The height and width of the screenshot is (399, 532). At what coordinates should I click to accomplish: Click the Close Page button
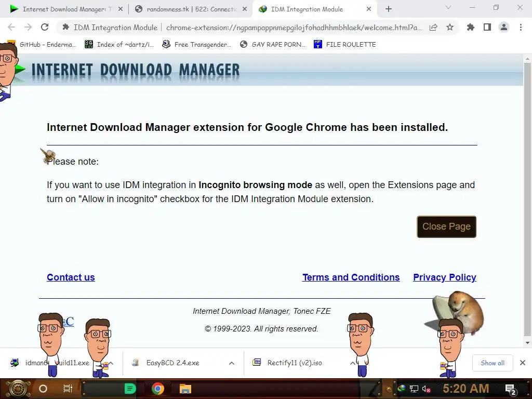pos(446,227)
